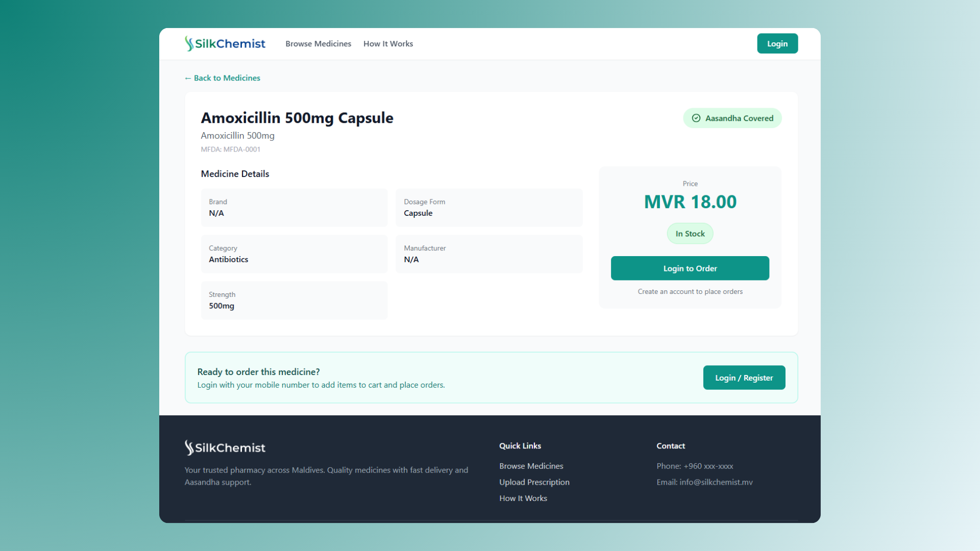
Task: Open How It Works footer link
Action: [x=523, y=498]
